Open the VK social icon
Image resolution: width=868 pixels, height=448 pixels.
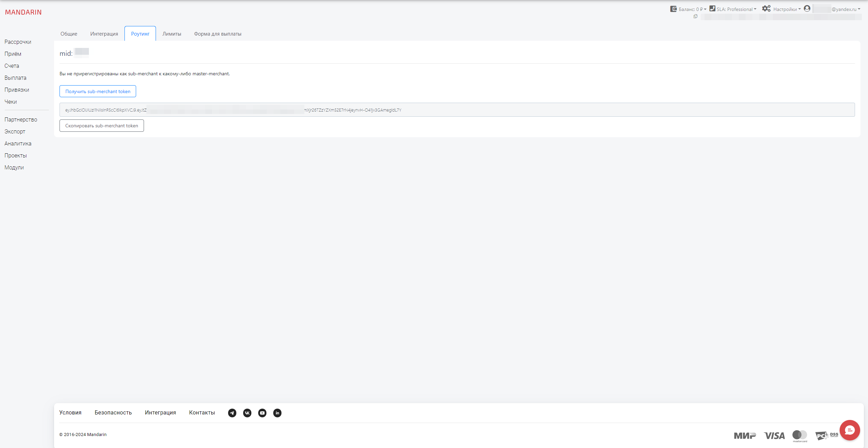[247, 413]
